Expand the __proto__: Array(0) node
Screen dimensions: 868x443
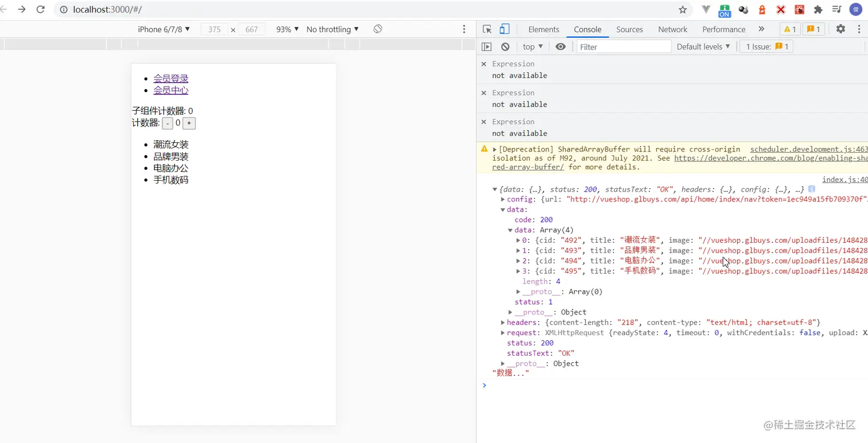coord(518,292)
